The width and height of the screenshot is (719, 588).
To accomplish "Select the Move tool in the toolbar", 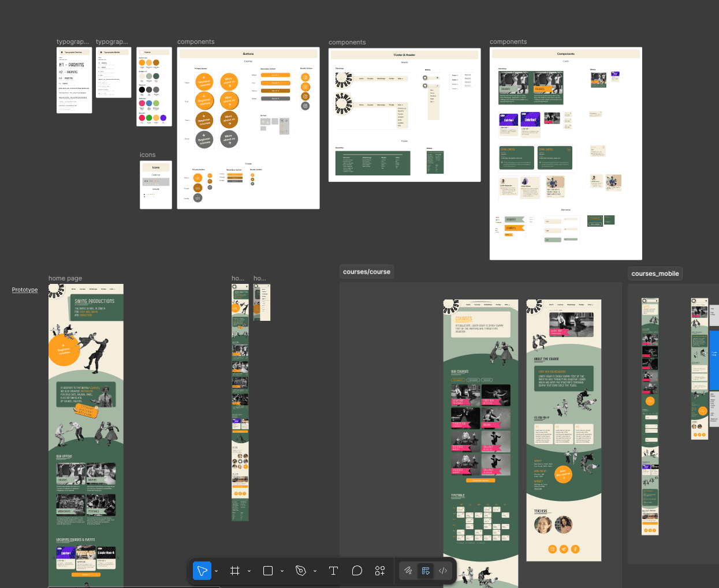I will tap(202, 570).
